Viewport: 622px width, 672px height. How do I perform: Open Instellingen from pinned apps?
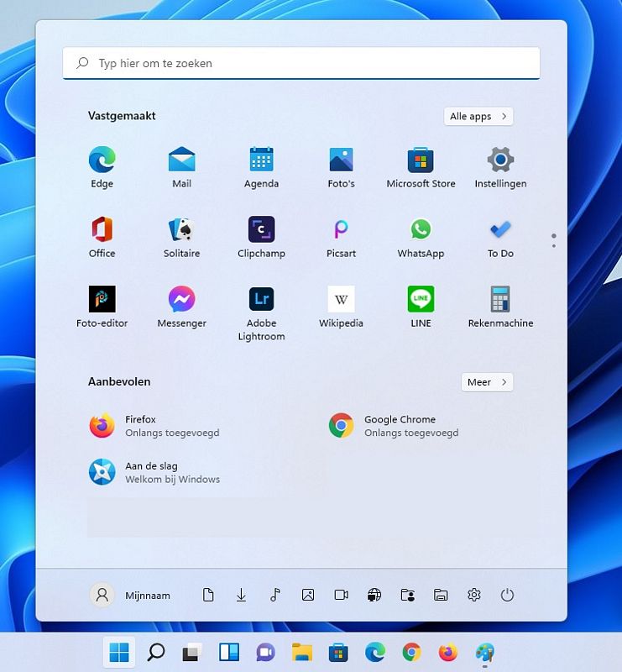pyautogui.click(x=500, y=167)
